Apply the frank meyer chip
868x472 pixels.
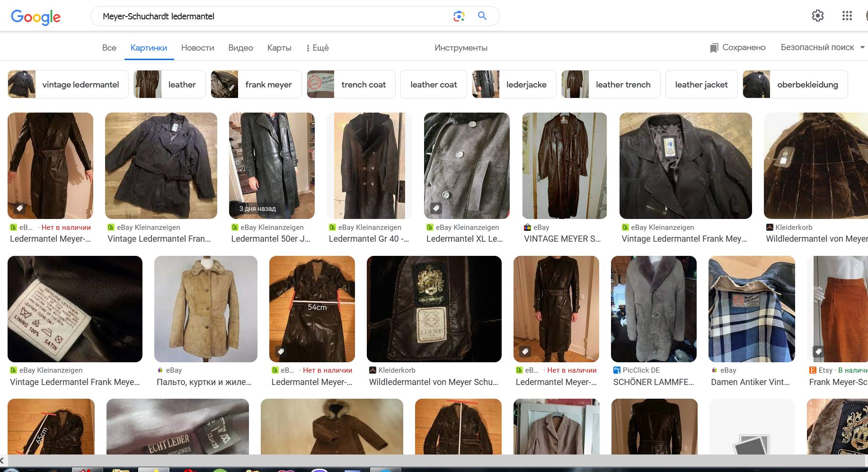(x=256, y=84)
